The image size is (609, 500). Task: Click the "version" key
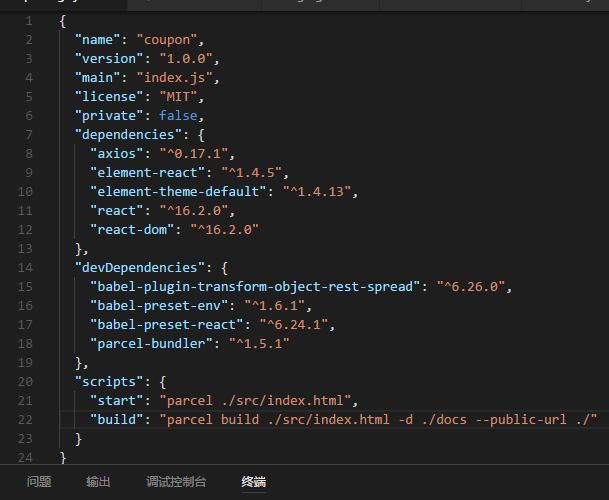point(109,59)
